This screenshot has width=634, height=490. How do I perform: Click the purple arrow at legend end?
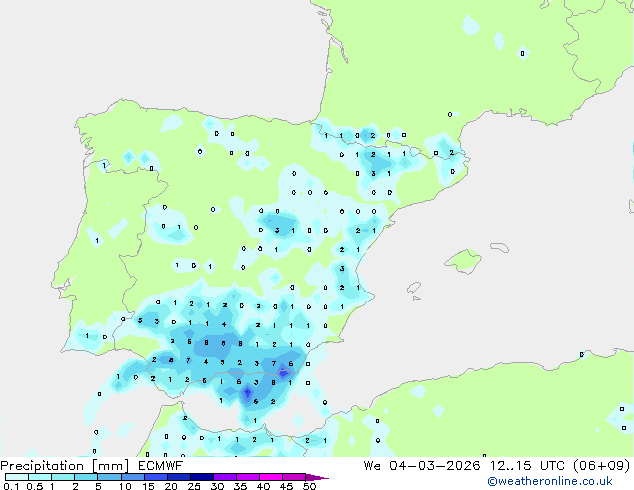pyautogui.click(x=317, y=477)
